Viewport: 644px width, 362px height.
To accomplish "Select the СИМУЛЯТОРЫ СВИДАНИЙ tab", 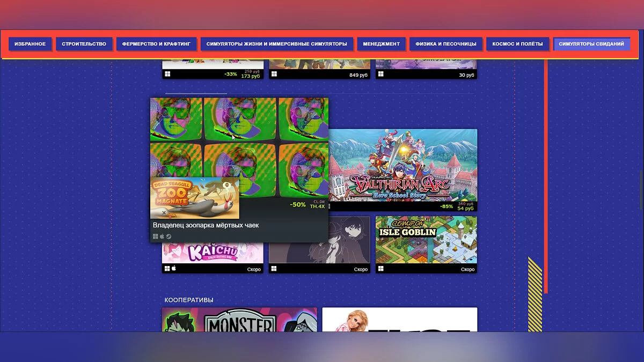I will pos(591,44).
